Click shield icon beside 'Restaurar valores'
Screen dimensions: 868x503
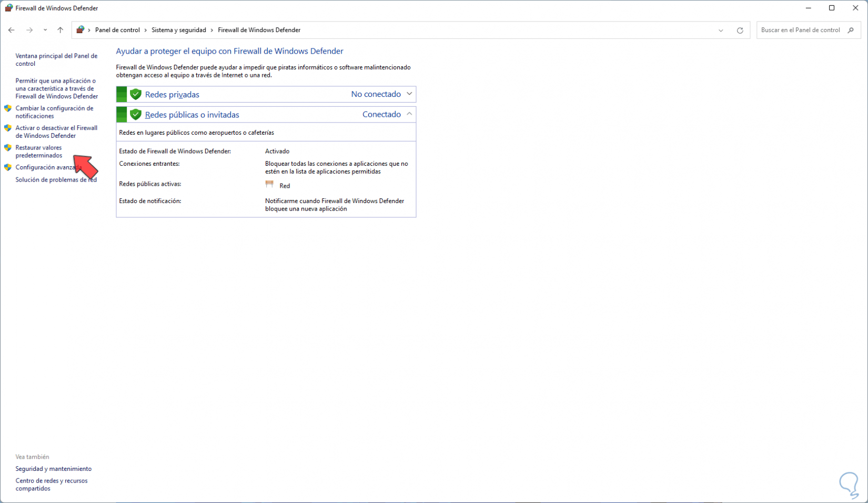point(8,148)
